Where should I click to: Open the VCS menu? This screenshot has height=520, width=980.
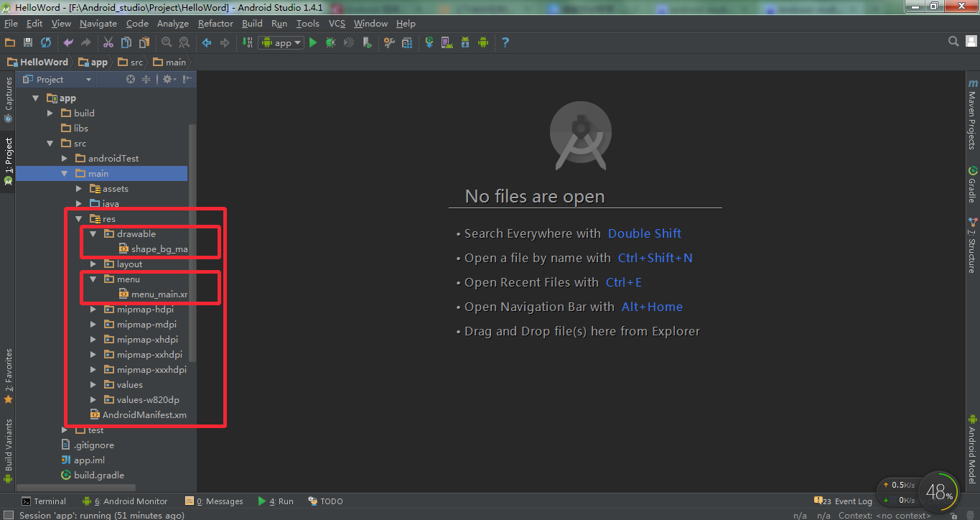(x=337, y=24)
